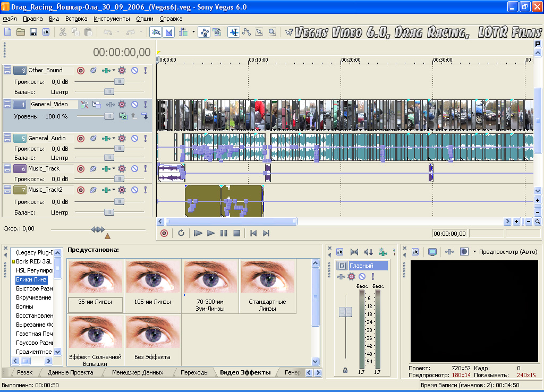Screen dimensions: 544x392
Task: Arm General_Audio track for recording
Action: 81,139
